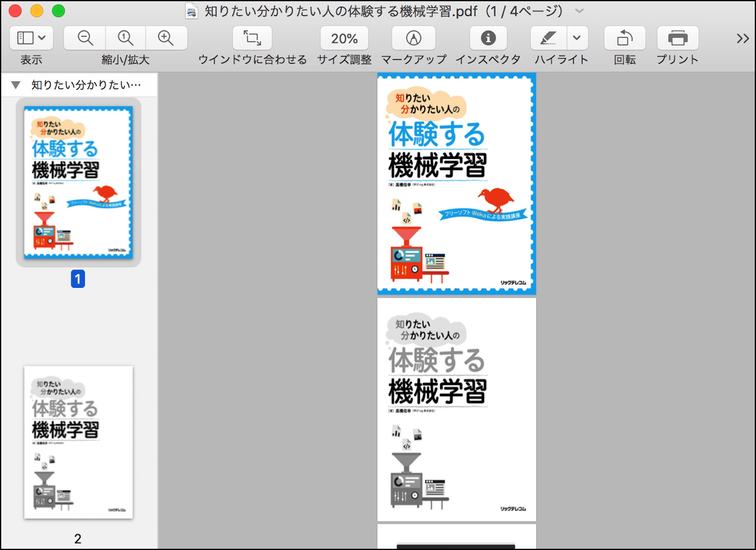Open the Inspector info icon
Screen dimensions: 756x550
point(488,38)
